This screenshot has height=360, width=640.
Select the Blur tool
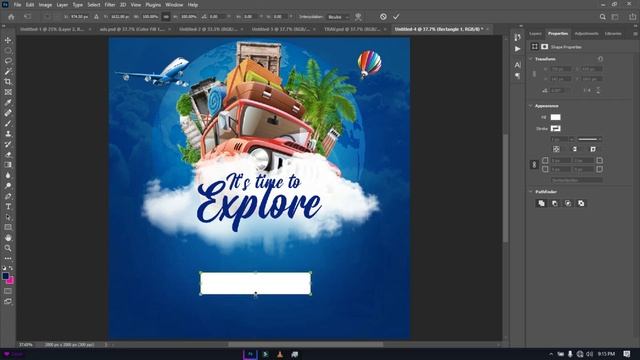click(x=8, y=176)
